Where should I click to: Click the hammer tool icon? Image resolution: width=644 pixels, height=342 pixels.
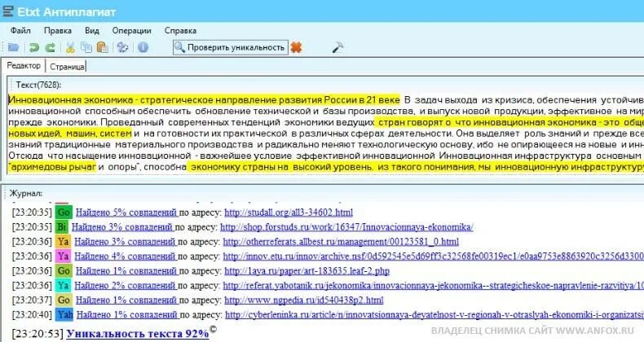click(x=337, y=47)
